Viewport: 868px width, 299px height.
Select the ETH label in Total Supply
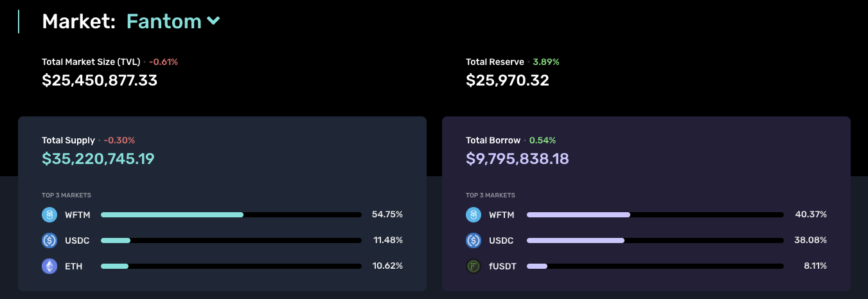73,266
